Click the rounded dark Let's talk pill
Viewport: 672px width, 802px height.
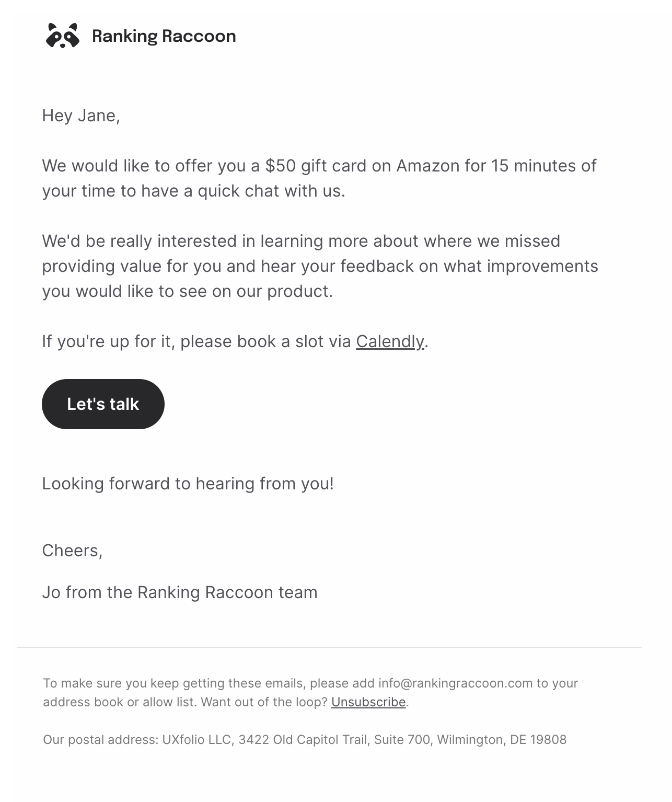[x=103, y=404]
